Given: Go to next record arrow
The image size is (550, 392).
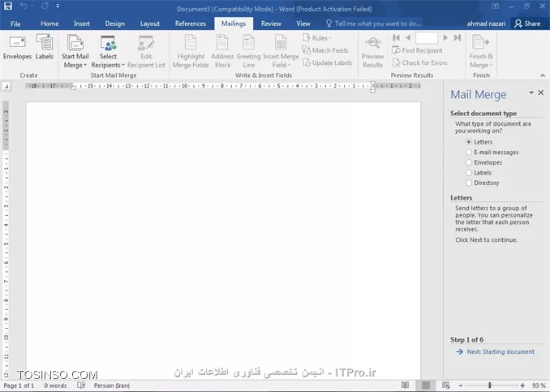Looking at the screenshot, I should (445, 37).
